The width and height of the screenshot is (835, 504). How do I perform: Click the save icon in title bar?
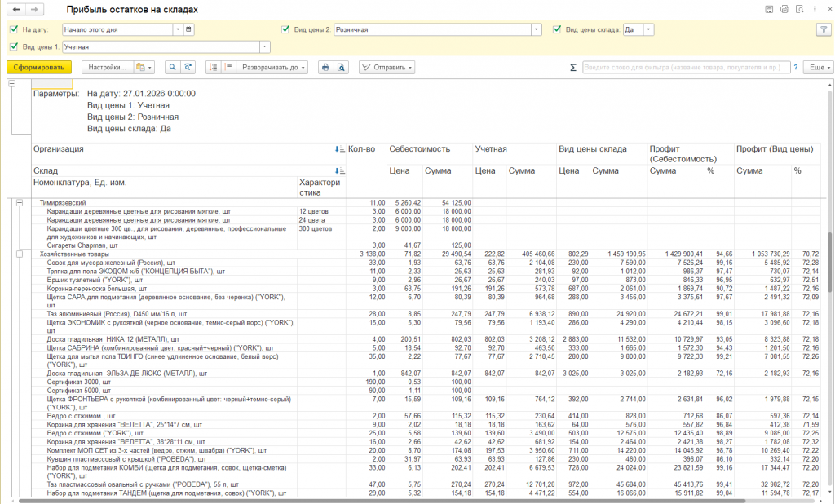pyautogui.click(x=769, y=9)
